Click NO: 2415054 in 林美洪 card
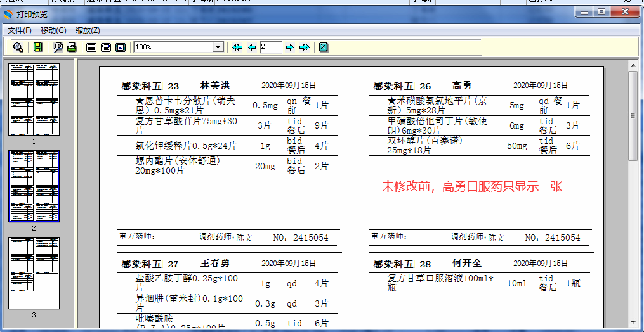Screen dimensions: 644x332 301,238
